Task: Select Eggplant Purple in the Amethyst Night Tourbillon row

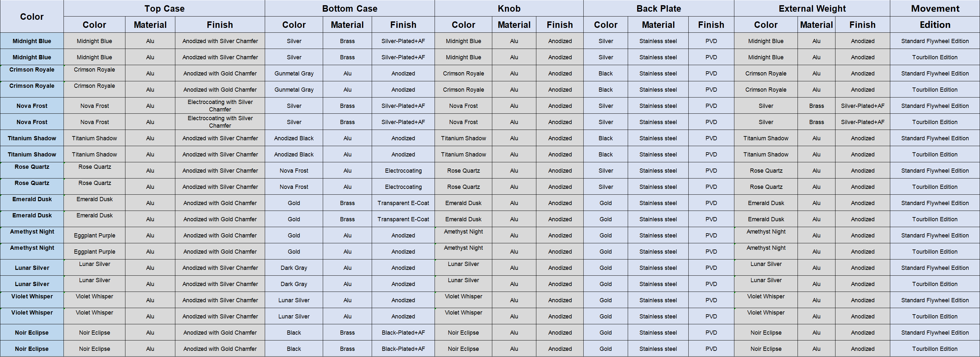Action: coord(94,252)
